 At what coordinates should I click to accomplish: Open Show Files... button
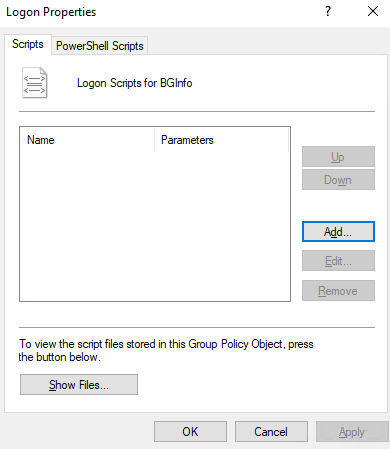pos(79,385)
